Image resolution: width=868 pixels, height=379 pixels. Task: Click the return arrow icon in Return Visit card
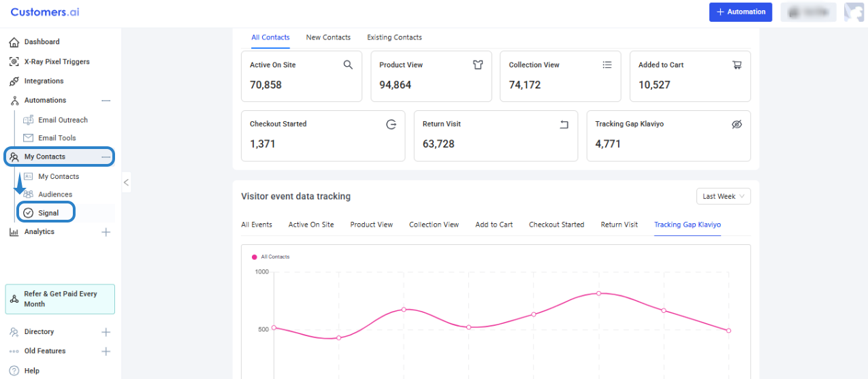click(564, 125)
